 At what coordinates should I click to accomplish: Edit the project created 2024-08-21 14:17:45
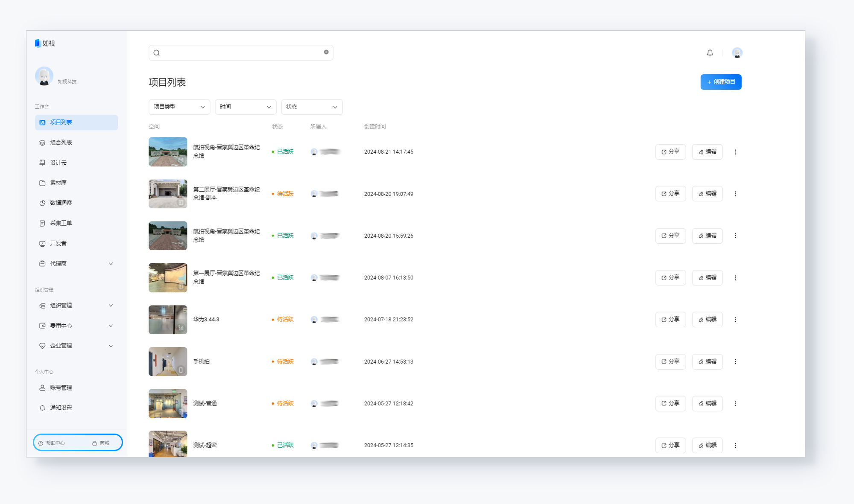click(x=707, y=152)
